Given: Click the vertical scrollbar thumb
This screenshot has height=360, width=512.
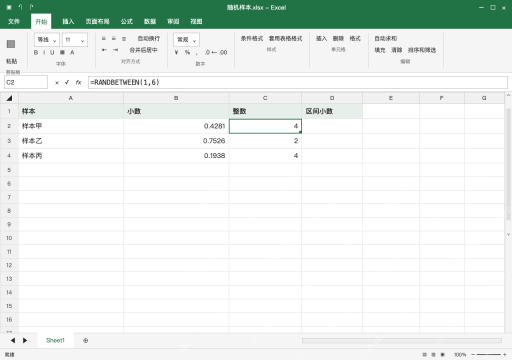Looking at the screenshot, I should pos(508,164).
